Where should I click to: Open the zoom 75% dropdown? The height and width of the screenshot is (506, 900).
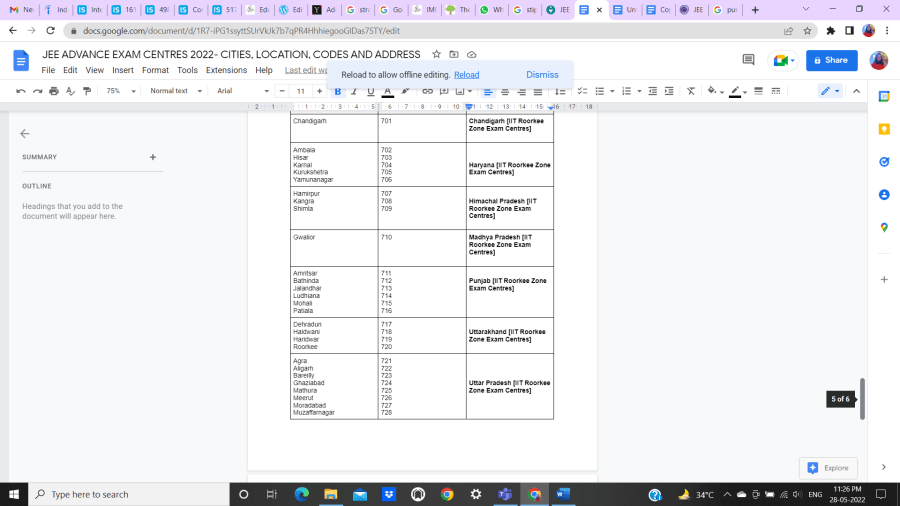click(120, 91)
